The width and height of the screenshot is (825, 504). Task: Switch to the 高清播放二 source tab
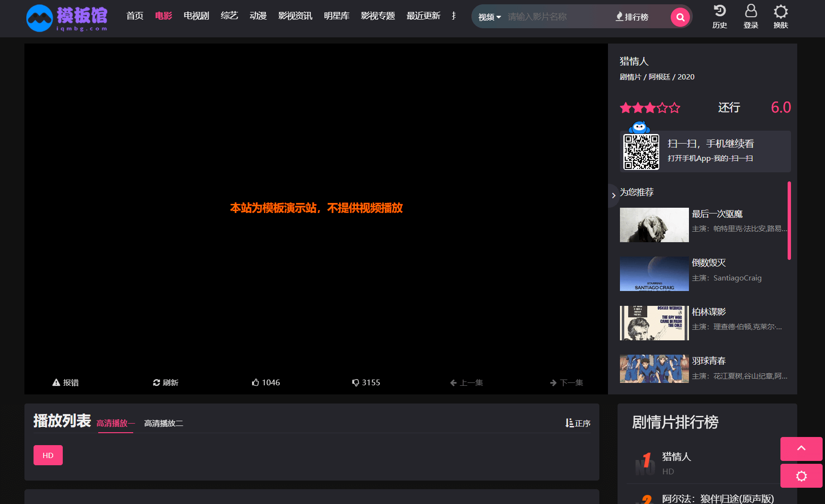coord(163,423)
